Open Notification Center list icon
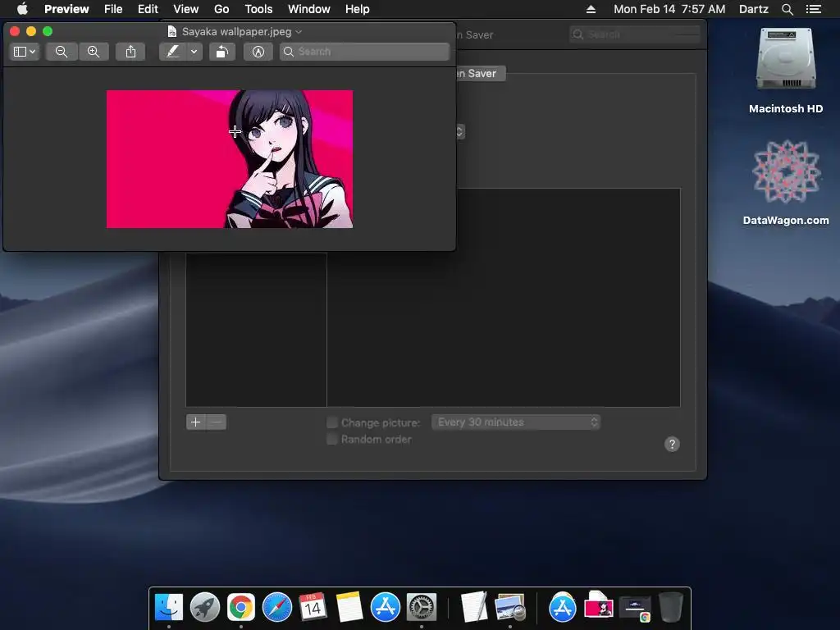 [x=814, y=9]
